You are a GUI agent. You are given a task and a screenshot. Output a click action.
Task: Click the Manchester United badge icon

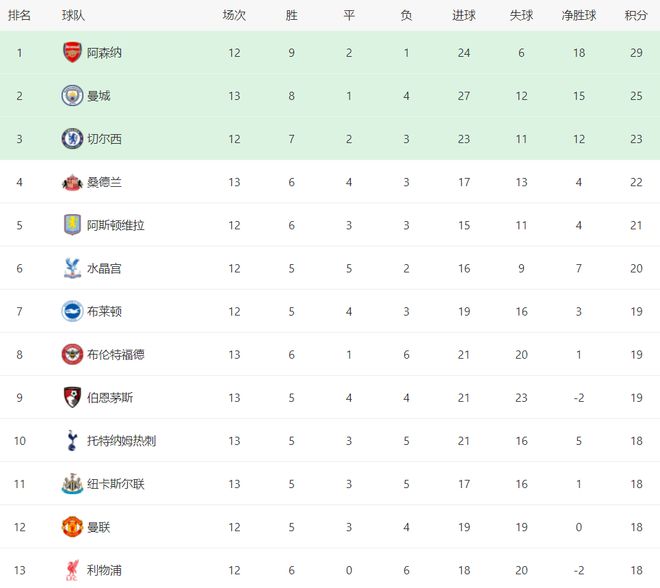[x=72, y=526]
